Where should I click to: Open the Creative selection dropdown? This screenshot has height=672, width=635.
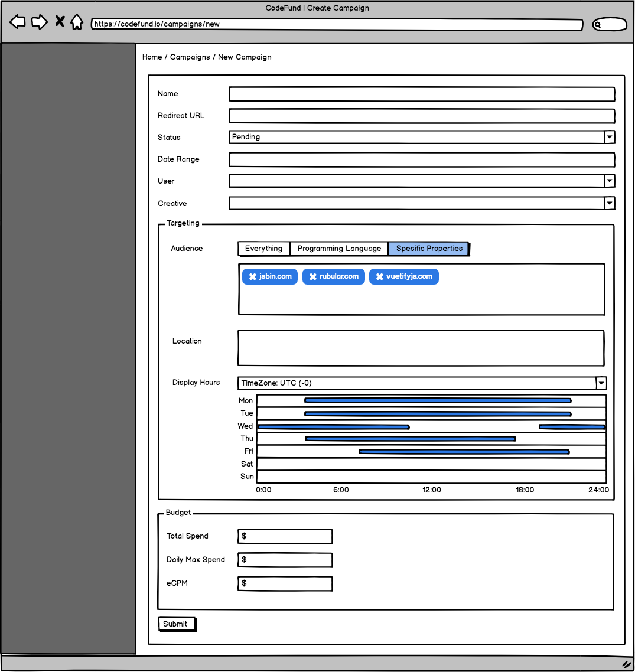pyautogui.click(x=609, y=203)
